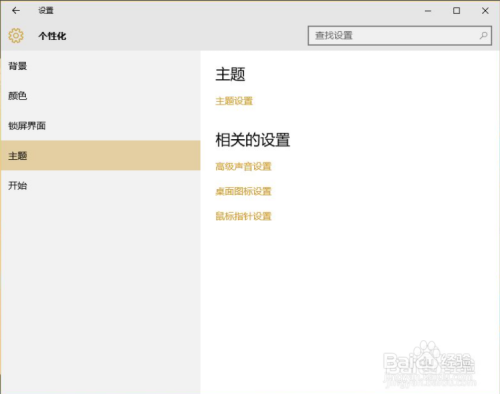Switch to the 开始 section
This screenshot has width=500, height=394.
(x=101, y=186)
